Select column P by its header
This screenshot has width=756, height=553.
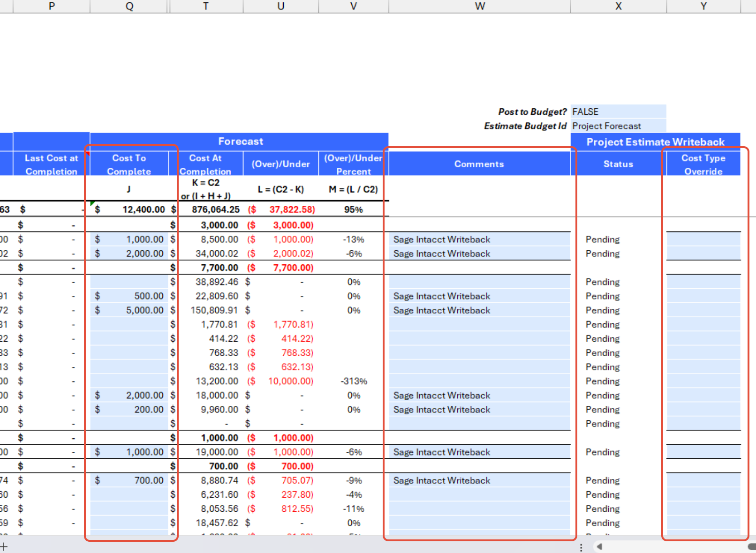[x=52, y=6]
